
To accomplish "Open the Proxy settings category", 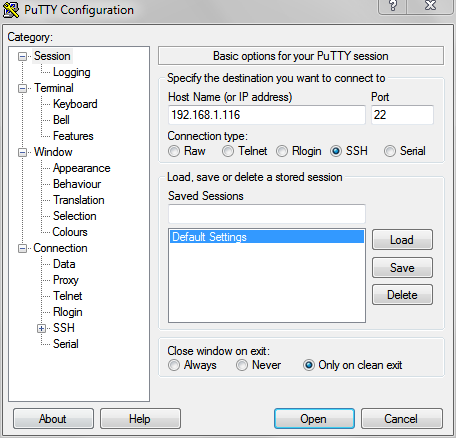I will (x=66, y=280).
